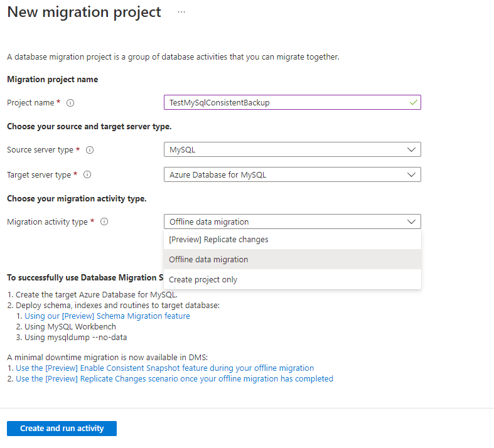Click into the Project name text field
The image size is (494, 448).
pyautogui.click(x=282, y=102)
